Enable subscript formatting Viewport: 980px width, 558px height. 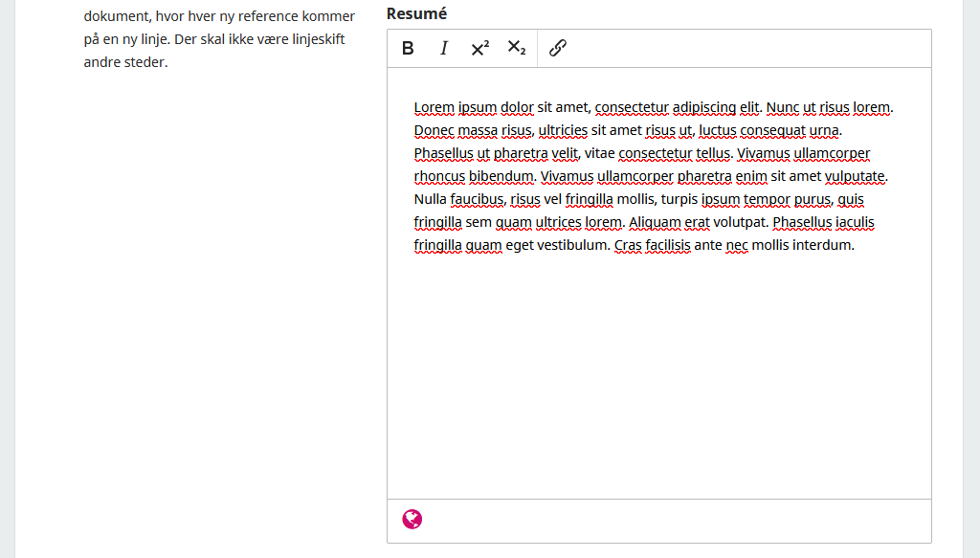click(517, 48)
